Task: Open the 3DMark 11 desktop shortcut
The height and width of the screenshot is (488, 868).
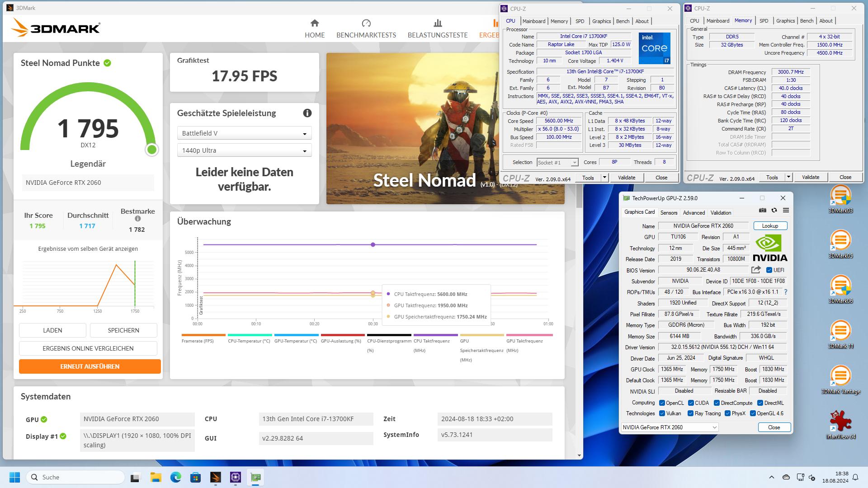Action: pos(840,334)
